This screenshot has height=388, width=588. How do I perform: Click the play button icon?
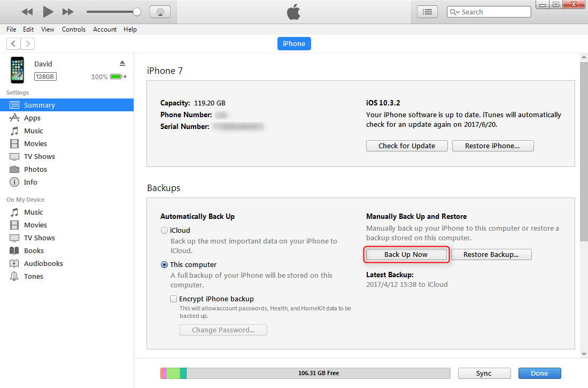pos(48,12)
